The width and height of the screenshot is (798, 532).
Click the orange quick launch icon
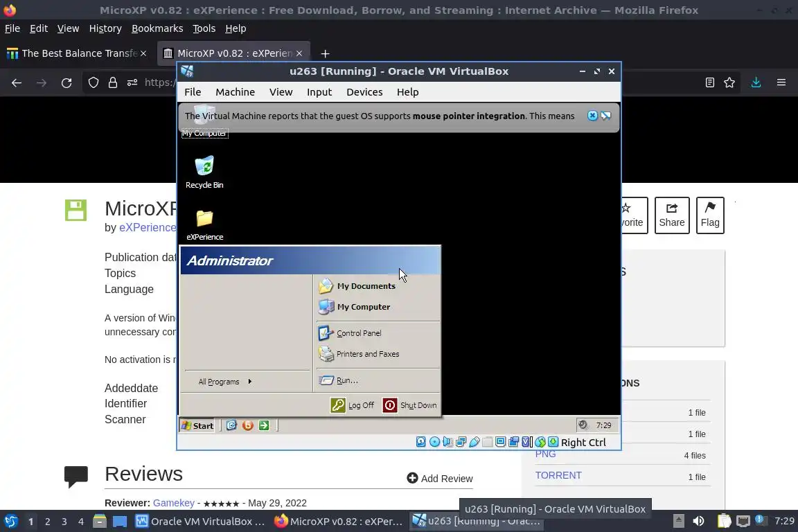pyautogui.click(x=248, y=425)
